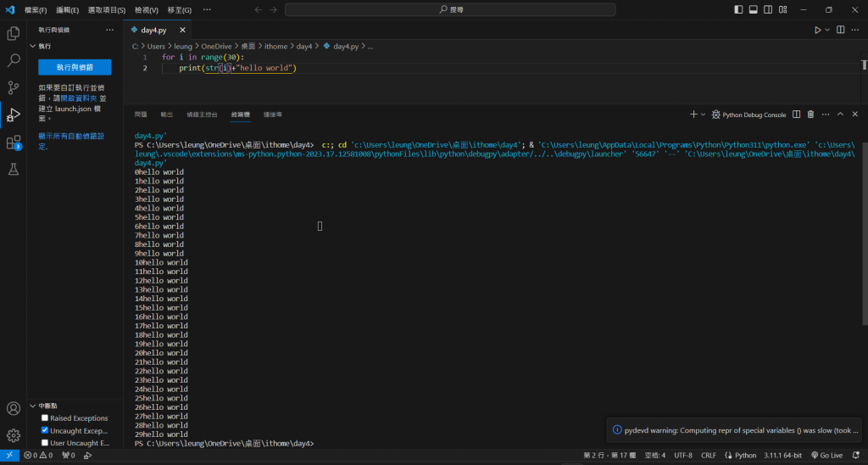Switch to the 偵錯主控台 panel tab

202,115
